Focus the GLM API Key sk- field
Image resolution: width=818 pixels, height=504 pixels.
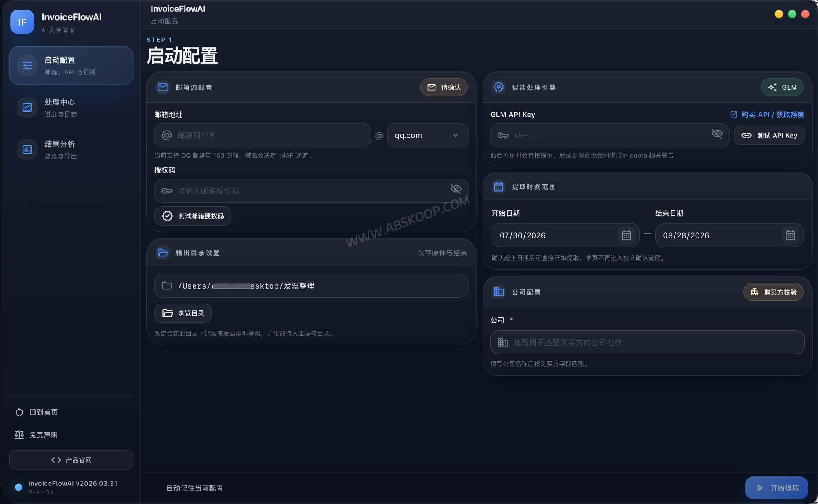pyautogui.click(x=610, y=135)
